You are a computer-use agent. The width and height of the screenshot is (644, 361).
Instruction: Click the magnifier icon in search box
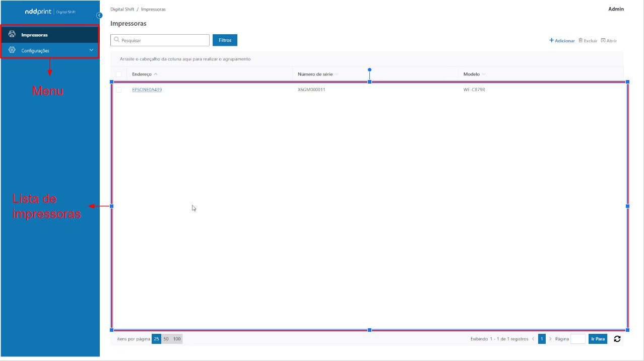tap(117, 40)
